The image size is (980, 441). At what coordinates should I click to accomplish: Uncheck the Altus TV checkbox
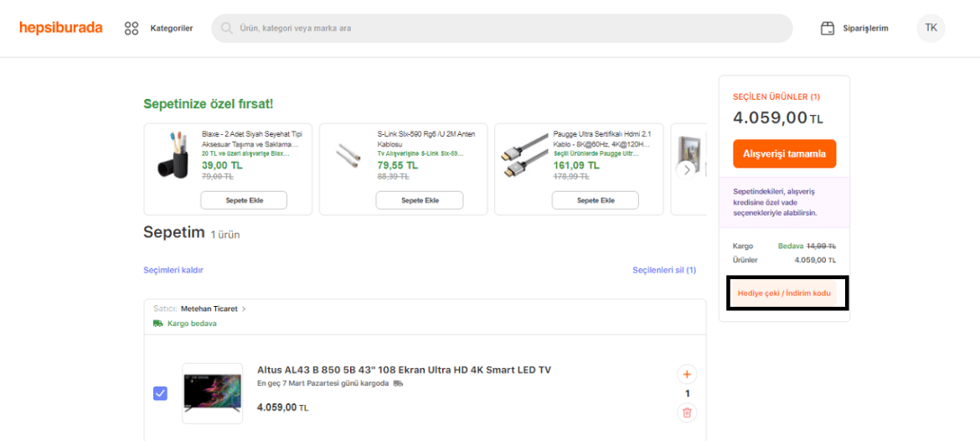coord(160,393)
